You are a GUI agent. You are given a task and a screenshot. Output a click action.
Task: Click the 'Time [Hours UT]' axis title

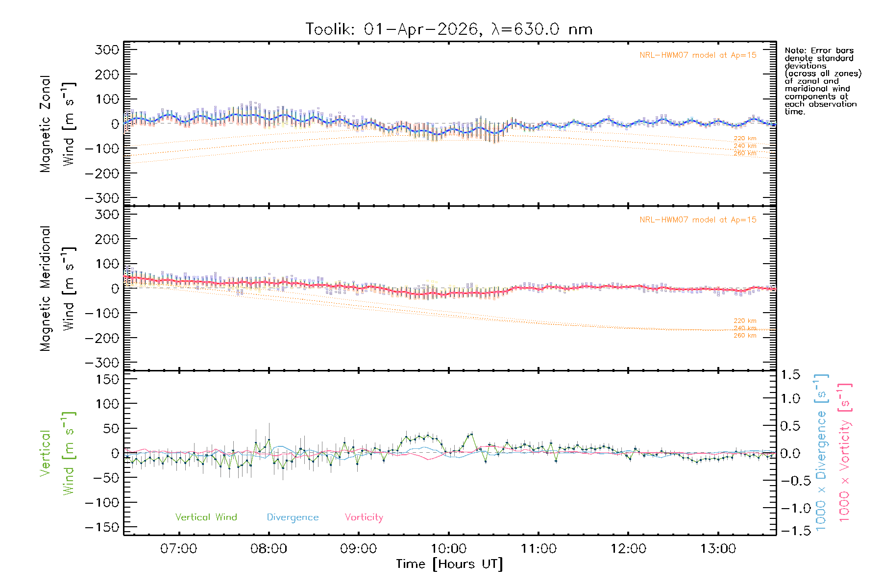[449, 564]
